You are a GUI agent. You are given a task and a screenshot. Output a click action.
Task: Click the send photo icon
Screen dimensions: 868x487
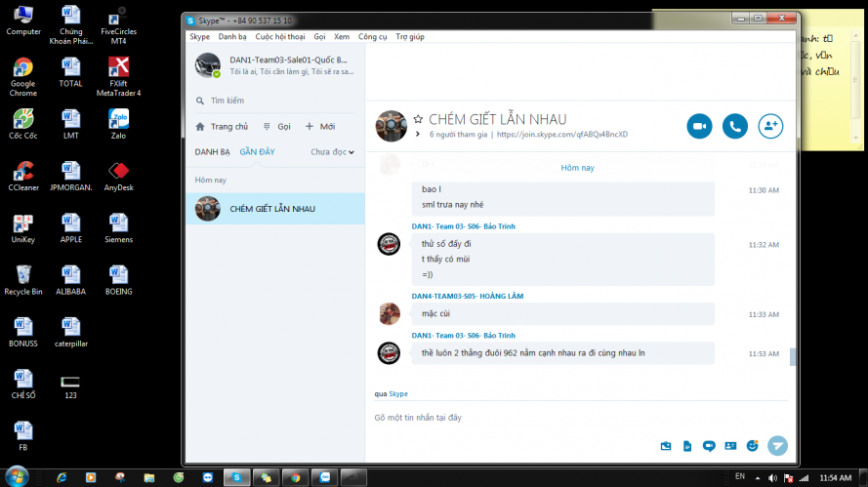click(x=666, y=446)
